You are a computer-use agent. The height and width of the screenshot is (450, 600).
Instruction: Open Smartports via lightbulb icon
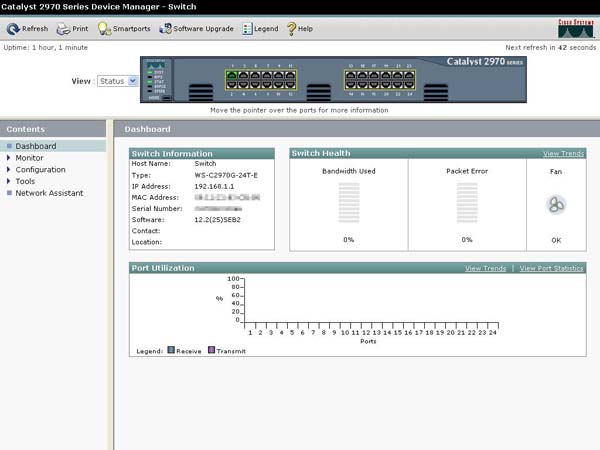pyautogui.click(x=104, y=29)
